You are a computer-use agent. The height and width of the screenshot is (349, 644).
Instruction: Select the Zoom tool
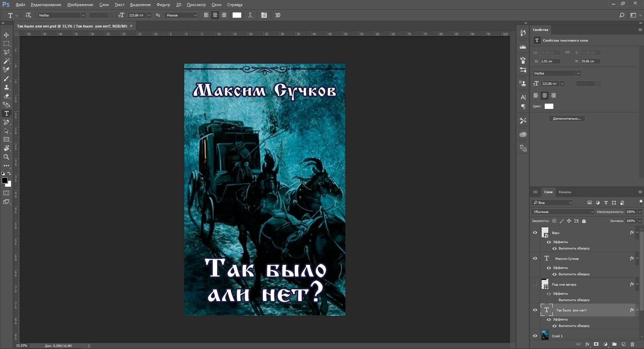(6, 157)
